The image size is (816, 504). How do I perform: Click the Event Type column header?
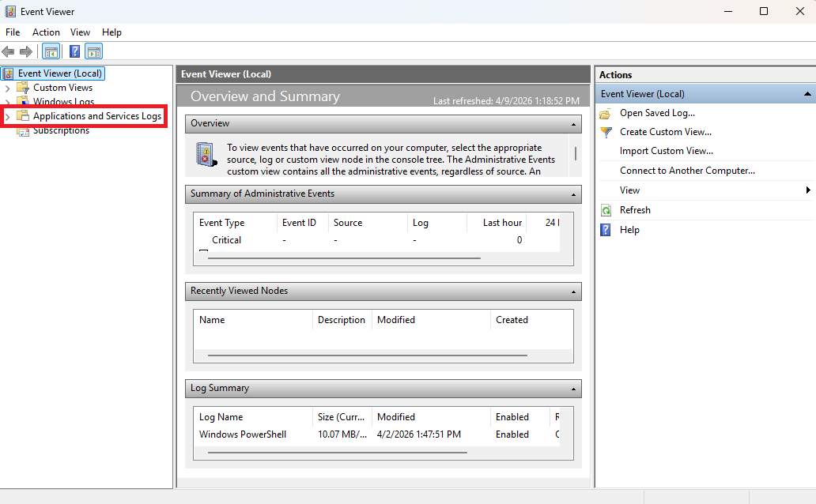[x=235, y=223]
